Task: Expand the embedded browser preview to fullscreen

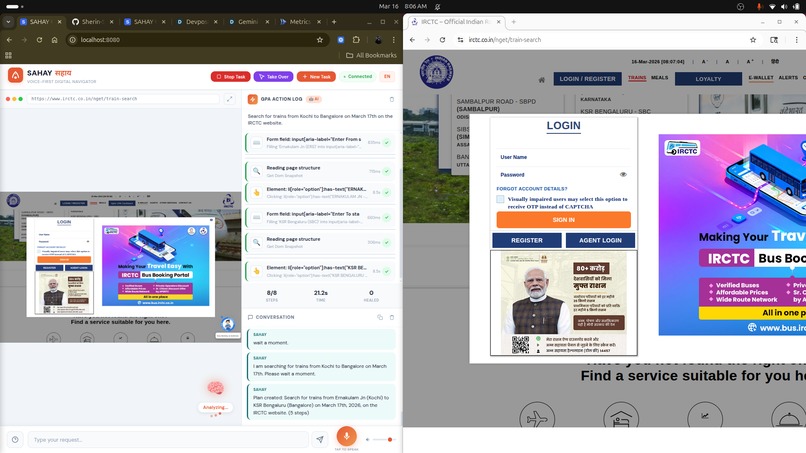Action: 229,99
